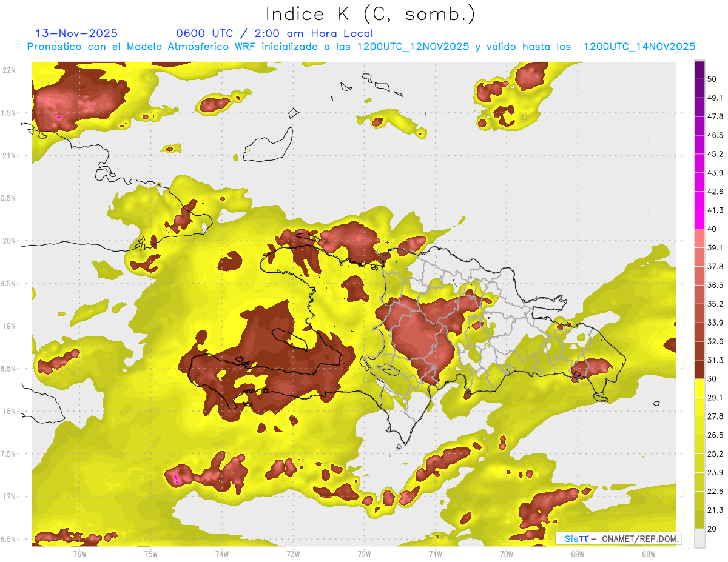
Task: Click the "39.1" color scale value
Action: click(715, 248)
